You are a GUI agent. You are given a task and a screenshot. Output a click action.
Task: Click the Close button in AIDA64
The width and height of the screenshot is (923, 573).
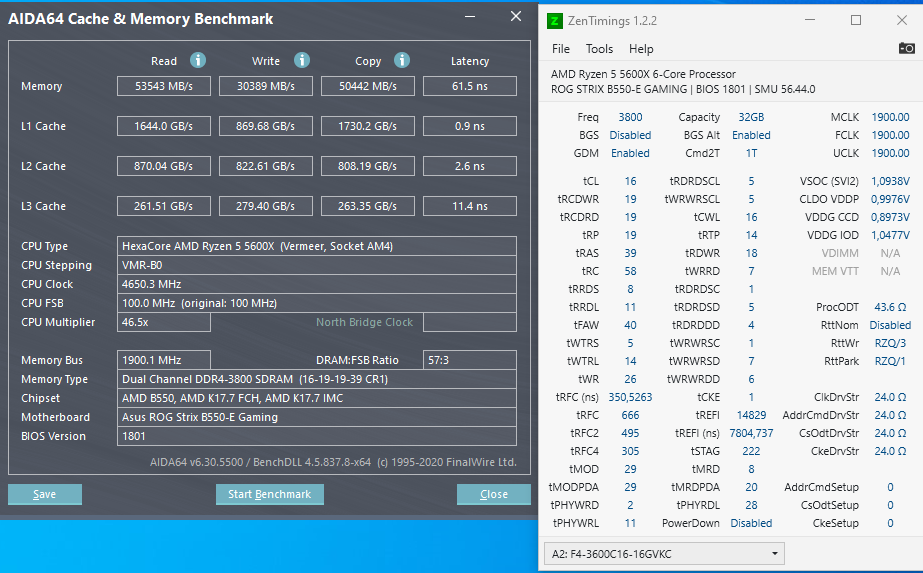click(494, 494)
